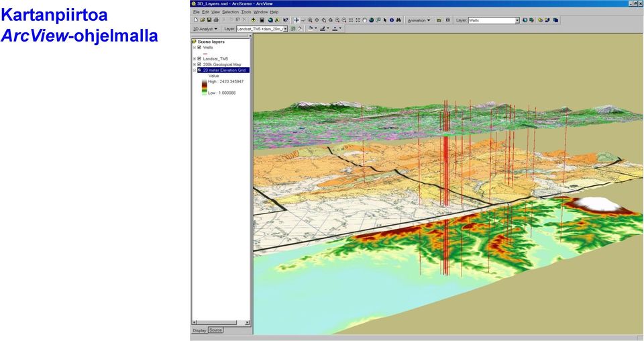Image resolution: width=644 pixels, height=341 pixels.
Task: Select the 200k Geological Map layer name
Action: [222, 64]
